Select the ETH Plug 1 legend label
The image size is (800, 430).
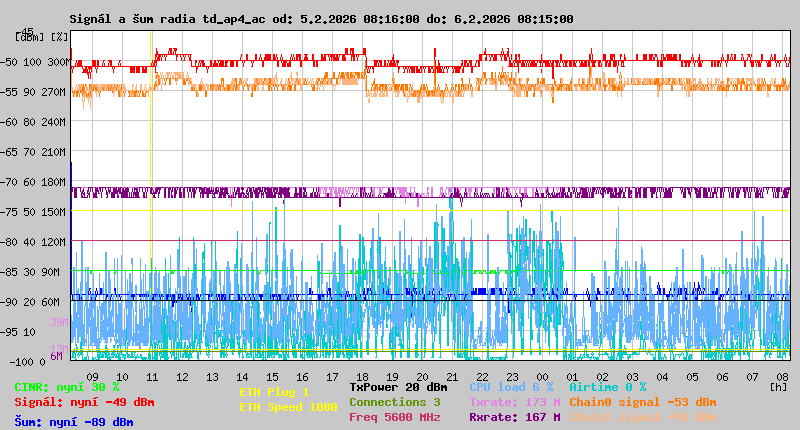273,392
